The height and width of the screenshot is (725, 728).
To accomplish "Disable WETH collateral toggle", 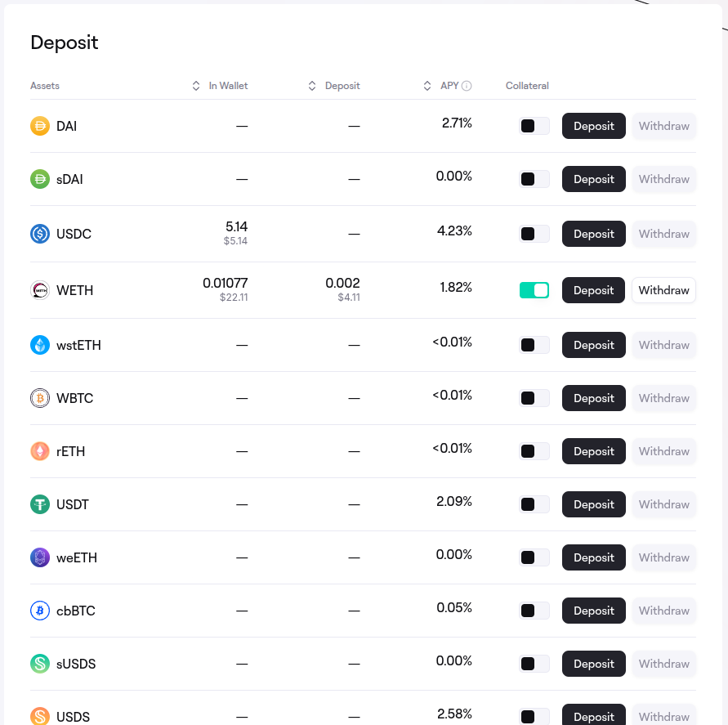I will pyautogui.click(x=534, y=290).
